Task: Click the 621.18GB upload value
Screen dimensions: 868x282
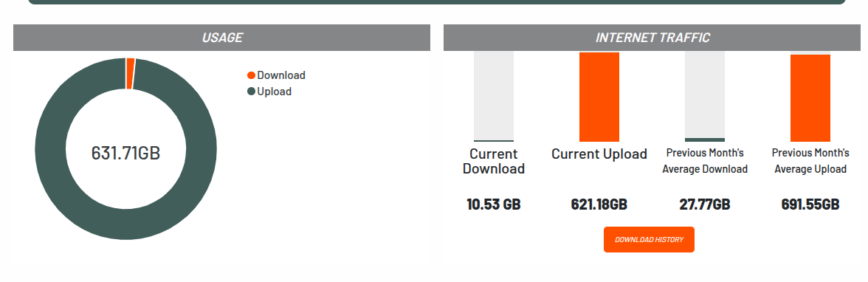Action: pos(599,204)
